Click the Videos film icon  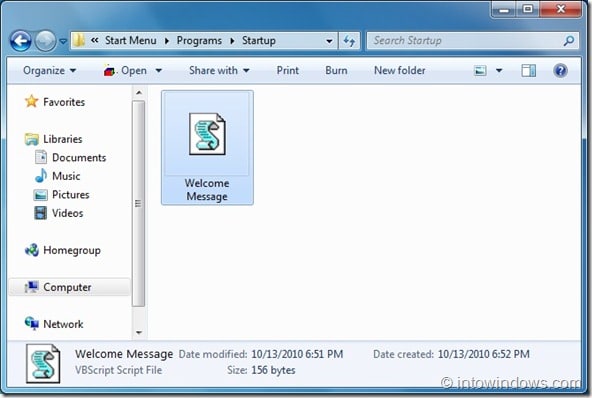41,213
